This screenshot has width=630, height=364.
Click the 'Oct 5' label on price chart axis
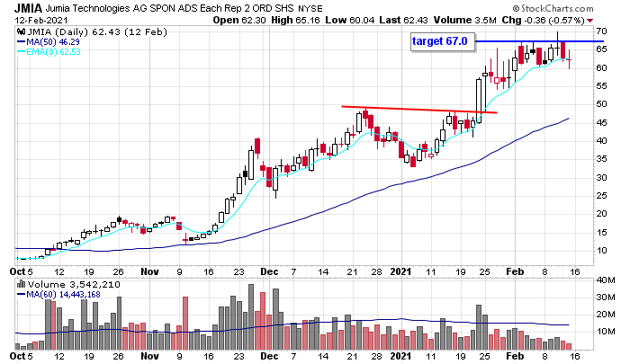point(22,271)
